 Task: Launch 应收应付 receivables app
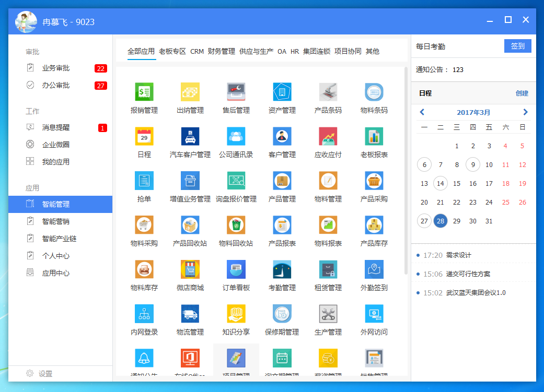tap(328, 137)
